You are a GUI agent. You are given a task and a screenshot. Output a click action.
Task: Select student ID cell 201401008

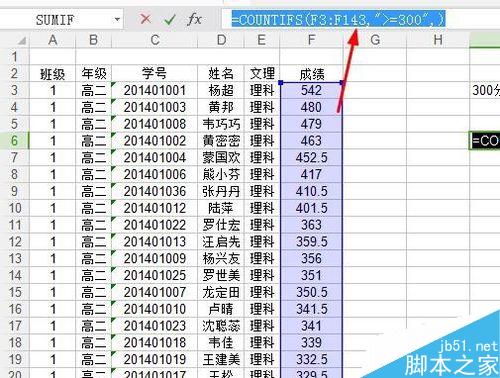(x=154, y=124)
